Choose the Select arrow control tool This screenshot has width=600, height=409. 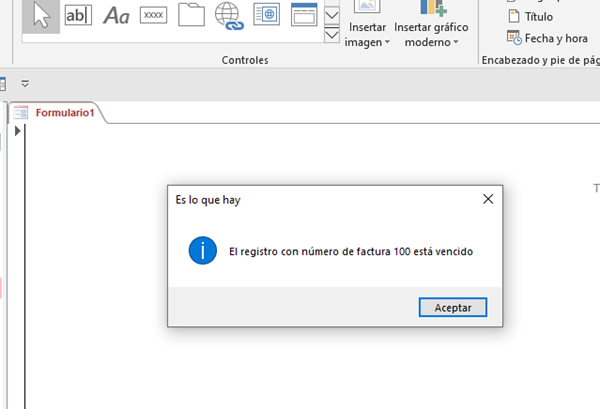(x=41, y=16)
